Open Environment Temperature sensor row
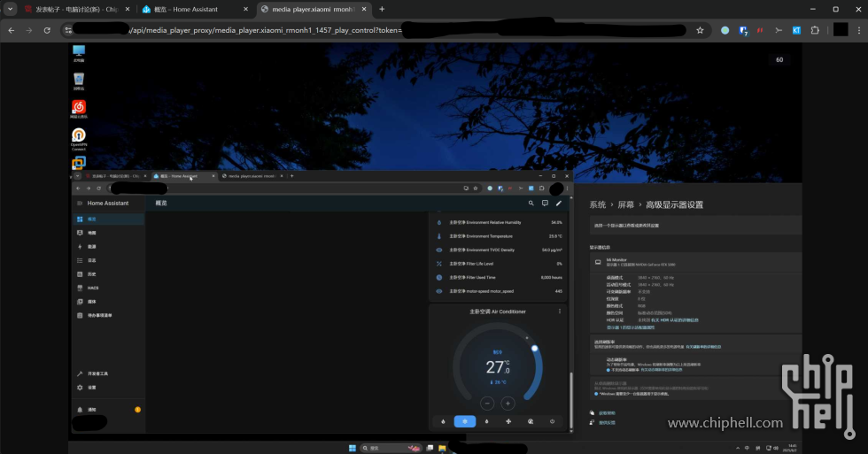 tap(499, 236)
